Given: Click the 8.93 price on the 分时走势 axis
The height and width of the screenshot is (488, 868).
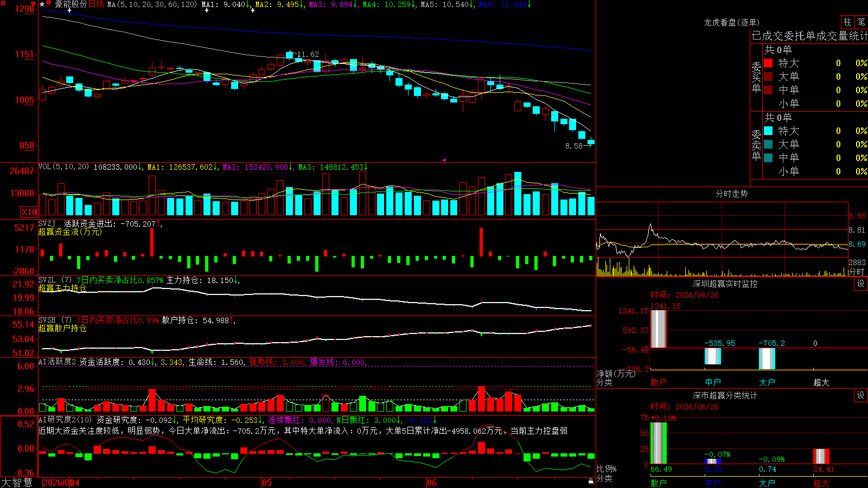Looking at the screenshot, I should tap(857, 216).
